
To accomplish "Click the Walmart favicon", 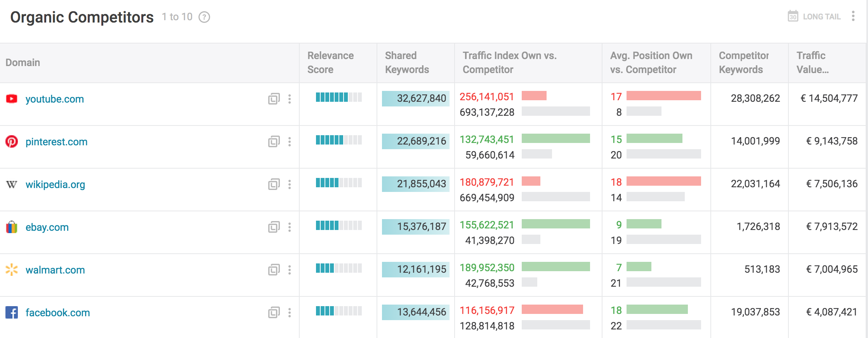I will pos(12,270).
